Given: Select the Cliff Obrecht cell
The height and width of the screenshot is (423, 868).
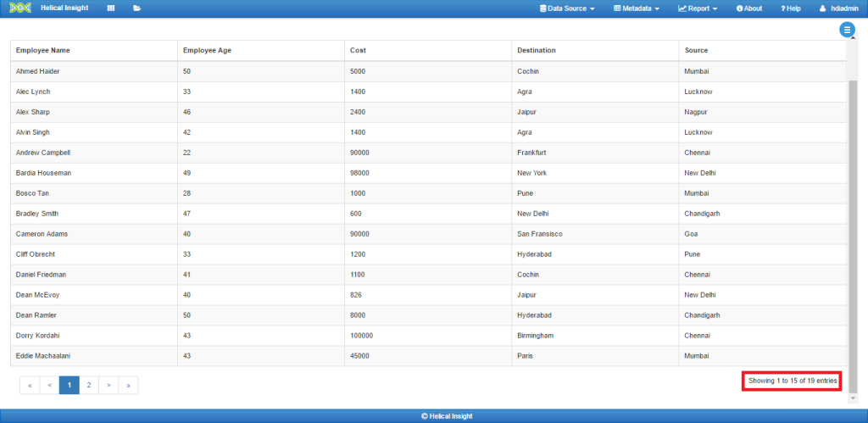Looking at the screenshot, I should tap(94, 254).
